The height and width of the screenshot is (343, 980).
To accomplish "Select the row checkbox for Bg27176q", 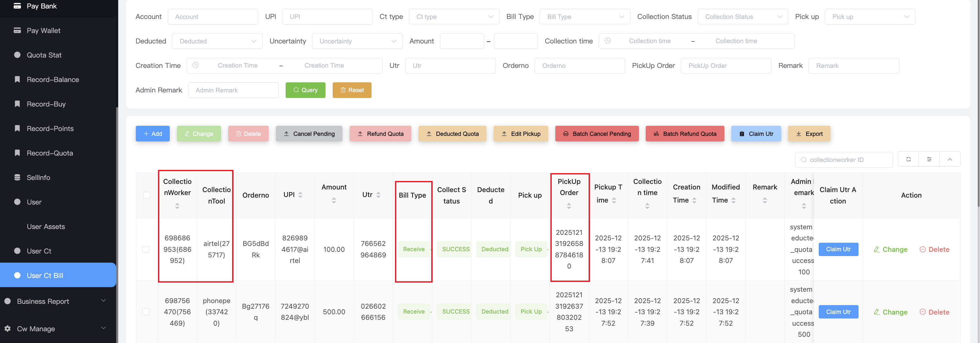I will coord(146,312).
